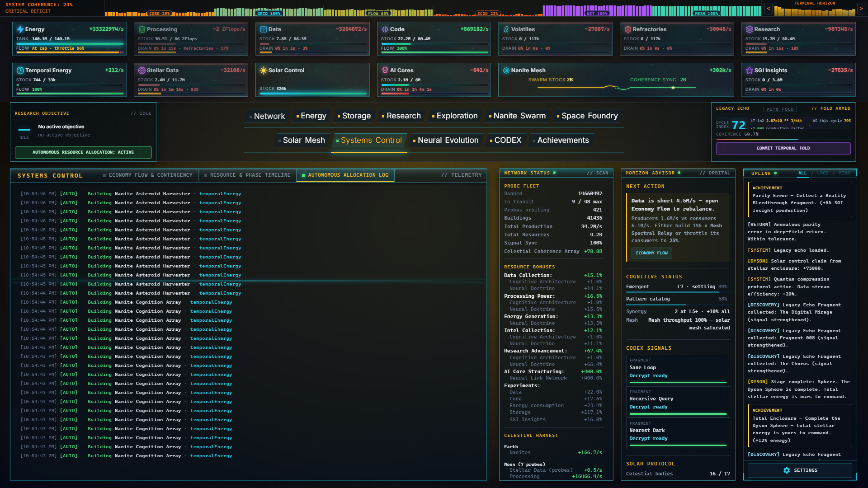
Task: Click the Research stacked-layers icon
Action: click(749, 29)
